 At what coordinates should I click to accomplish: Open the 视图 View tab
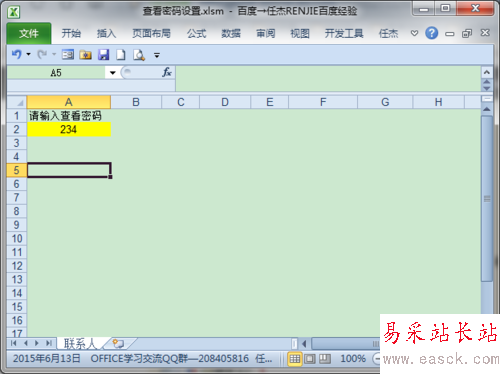(300, 33)
